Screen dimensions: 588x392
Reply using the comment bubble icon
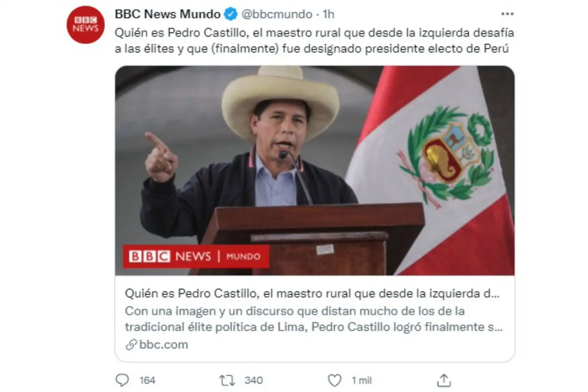[122, 380]
